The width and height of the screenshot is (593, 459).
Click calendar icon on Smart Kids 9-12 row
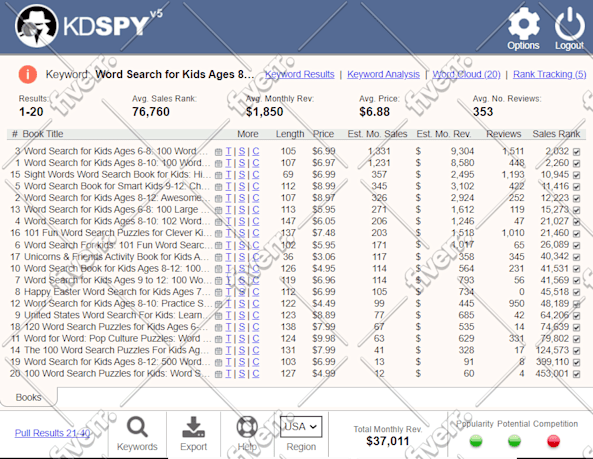(218, 187)
